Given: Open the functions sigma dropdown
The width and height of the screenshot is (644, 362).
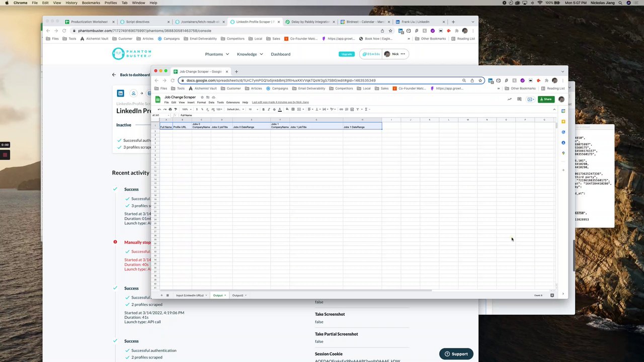Looking at the screenshot, I should coord(367,109).
